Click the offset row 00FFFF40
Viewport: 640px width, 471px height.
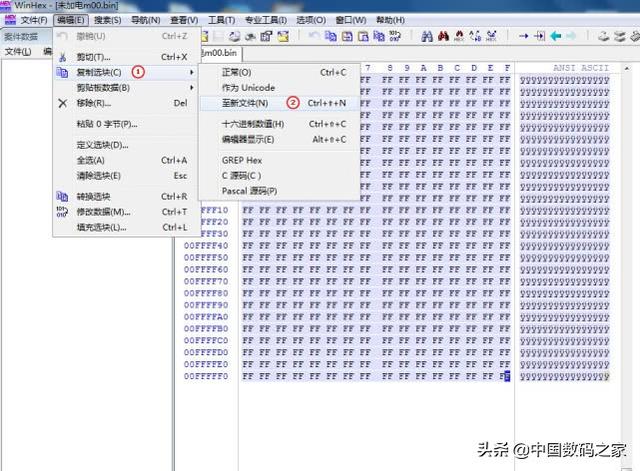click(x=206, y=246)
